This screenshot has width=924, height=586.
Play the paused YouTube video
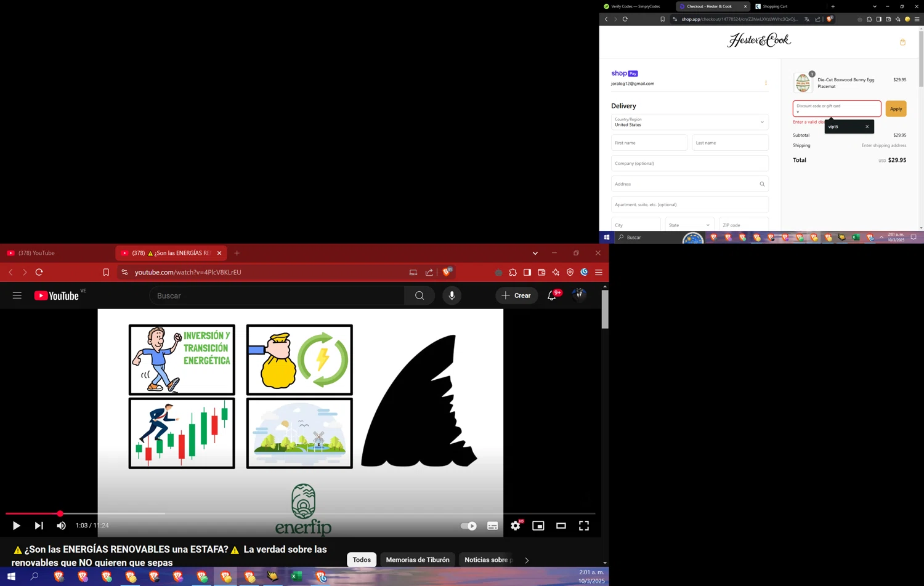click(x=17, y=526)
